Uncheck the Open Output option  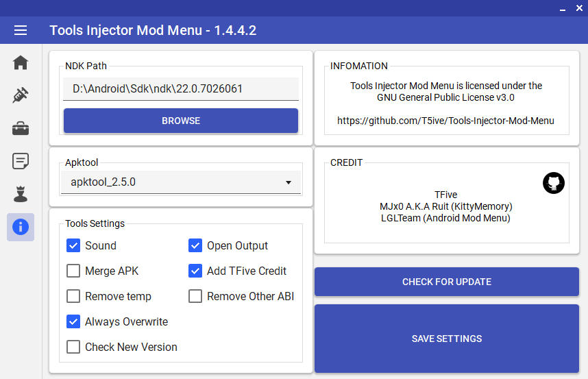[x=195, y=245]
